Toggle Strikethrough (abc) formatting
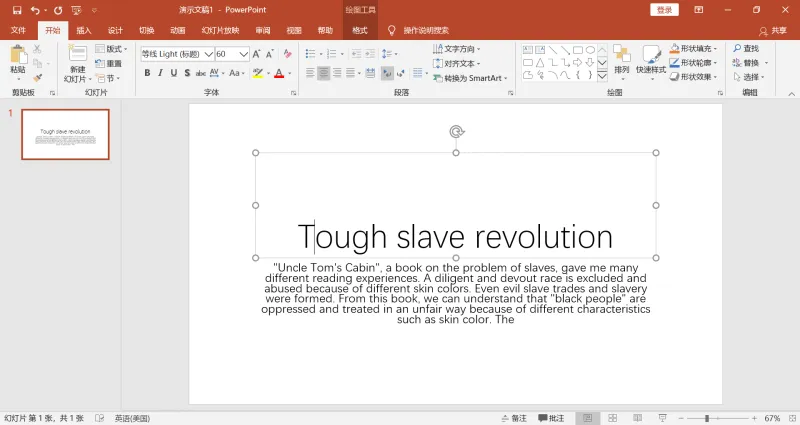 click(201, 73)
